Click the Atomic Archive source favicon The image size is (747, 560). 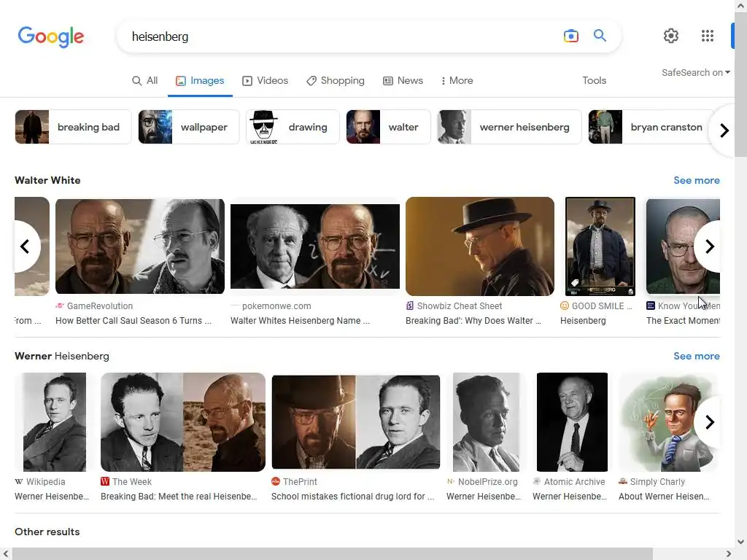point(536,481)
